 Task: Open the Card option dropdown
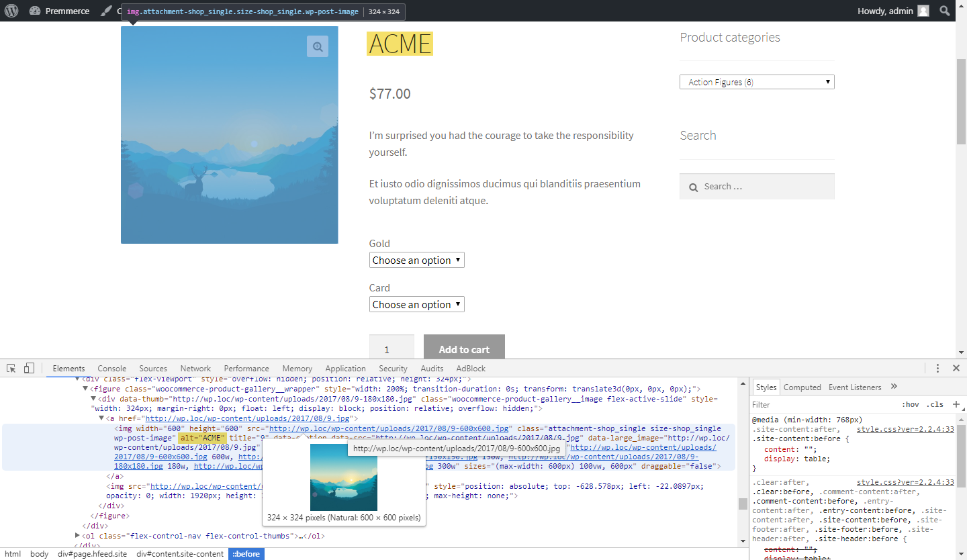(416, 304)
